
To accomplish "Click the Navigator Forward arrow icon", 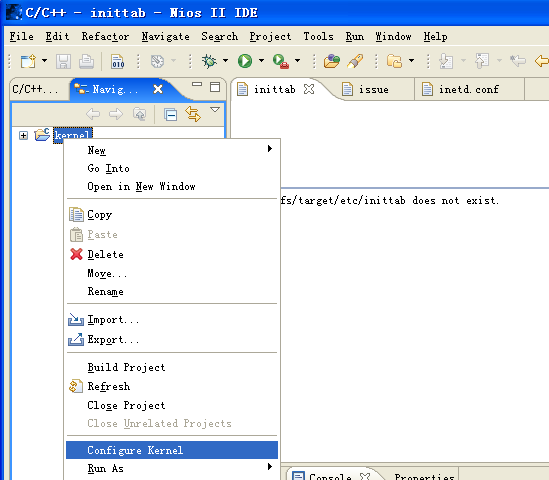I will (x=116, y=114).
